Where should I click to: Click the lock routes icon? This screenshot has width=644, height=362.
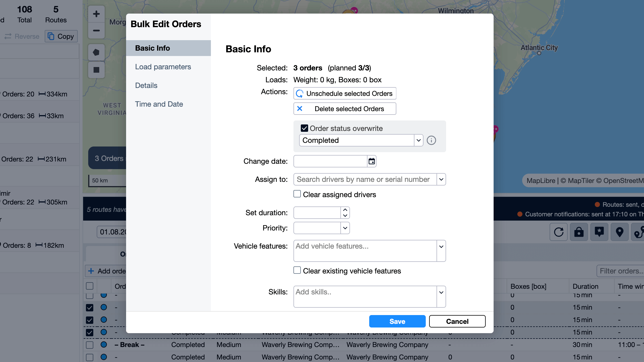click(579, 232)
